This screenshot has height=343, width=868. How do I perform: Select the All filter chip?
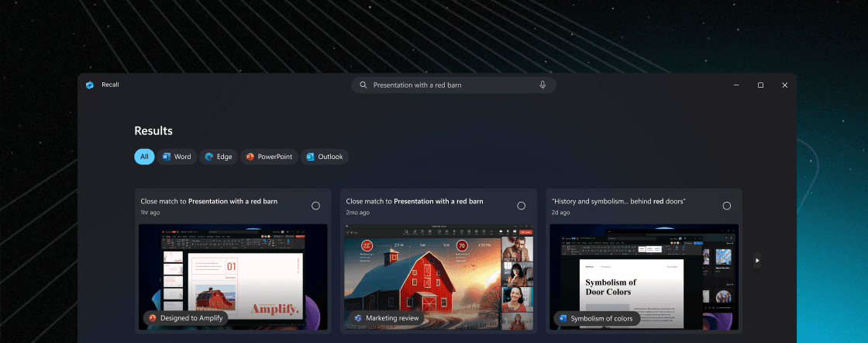point(144,157)
